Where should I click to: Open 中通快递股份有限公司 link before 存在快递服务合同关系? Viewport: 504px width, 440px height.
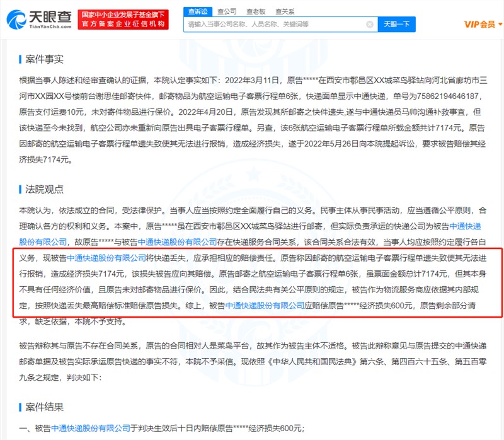tap(177, 242)
